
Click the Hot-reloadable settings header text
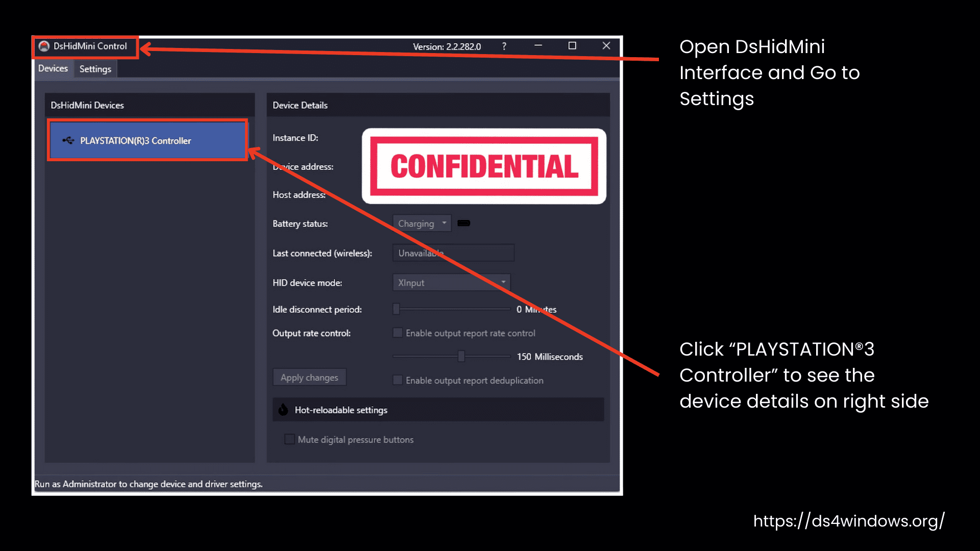[341, 410]
